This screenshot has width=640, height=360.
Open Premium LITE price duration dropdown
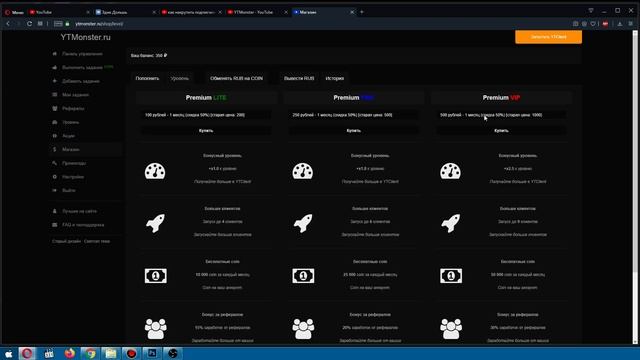pos(206,115)
